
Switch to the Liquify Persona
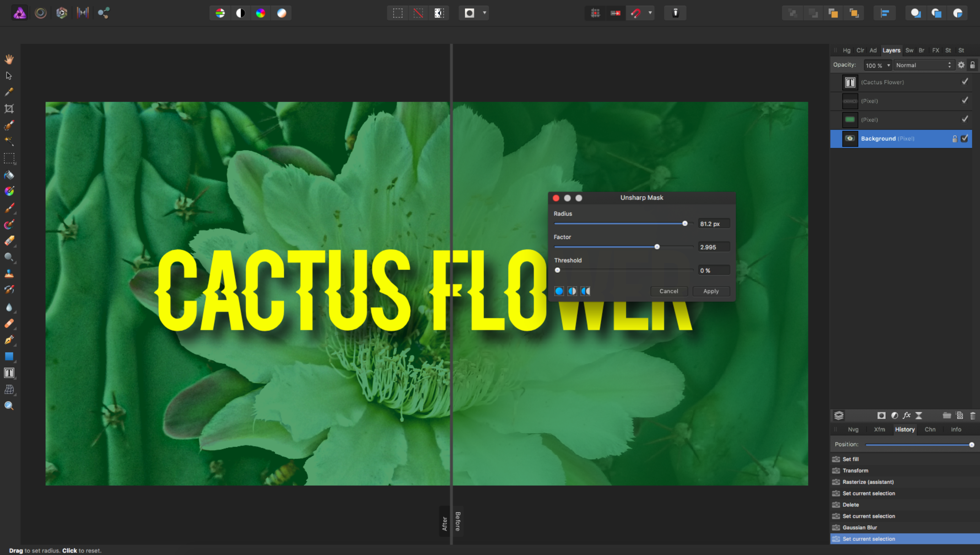point(41,13)
